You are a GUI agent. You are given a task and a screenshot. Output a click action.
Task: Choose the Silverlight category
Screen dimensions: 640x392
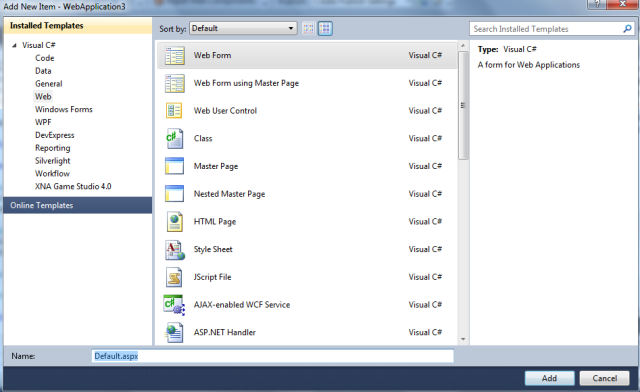(53, 160)
